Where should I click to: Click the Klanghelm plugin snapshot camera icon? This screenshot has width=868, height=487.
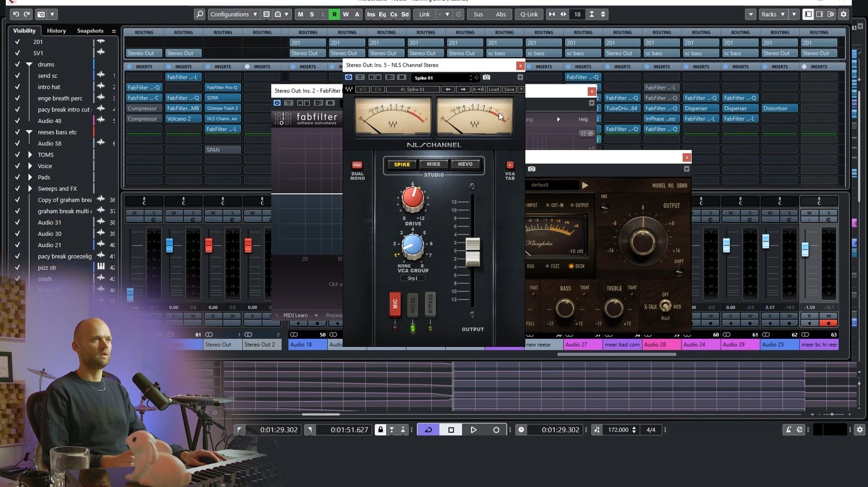532,169
